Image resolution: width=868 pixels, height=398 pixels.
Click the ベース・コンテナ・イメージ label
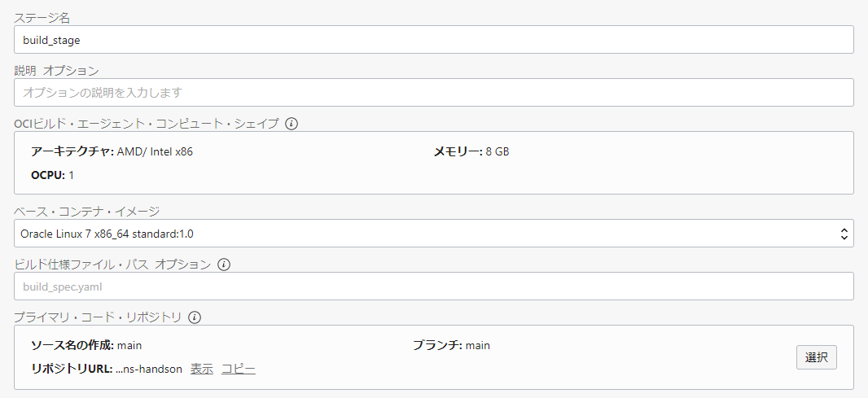[87, 212]
